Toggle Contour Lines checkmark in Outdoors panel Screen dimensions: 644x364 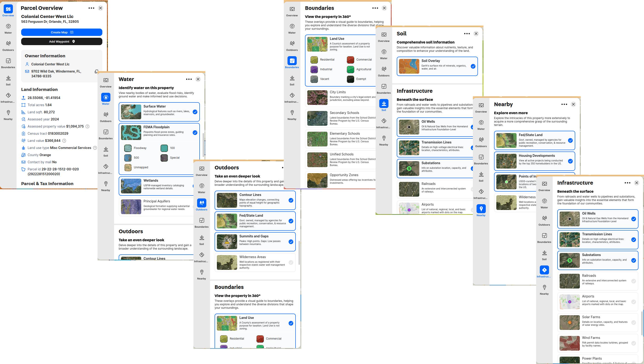pyautogui.click(x=291, y=200)
